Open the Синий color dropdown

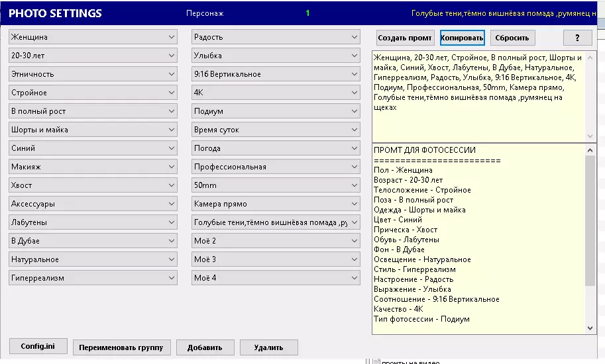(x=93, y=148)
